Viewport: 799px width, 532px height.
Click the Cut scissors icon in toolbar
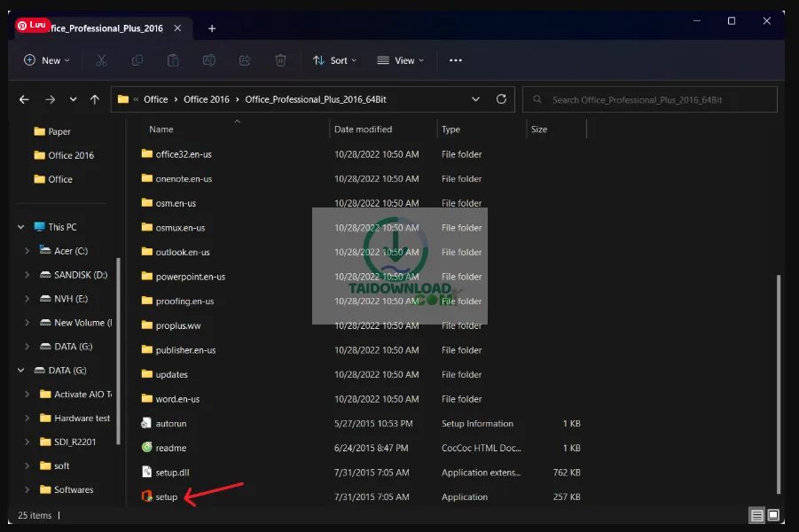[x=101, y=60]
